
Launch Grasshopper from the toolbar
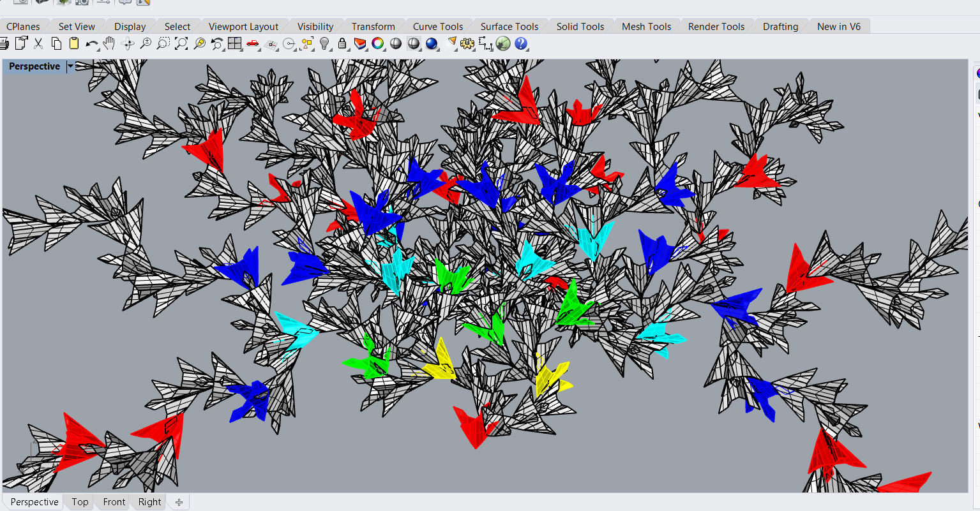(503, 43)
